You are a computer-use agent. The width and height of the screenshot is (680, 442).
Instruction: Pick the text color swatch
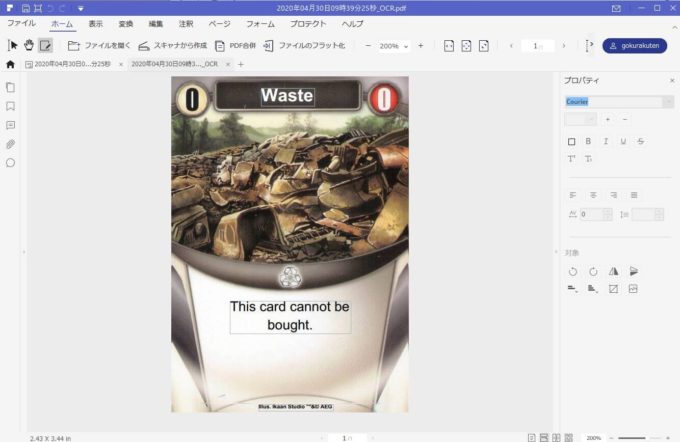pyautogui.click(x=572, y=141)
